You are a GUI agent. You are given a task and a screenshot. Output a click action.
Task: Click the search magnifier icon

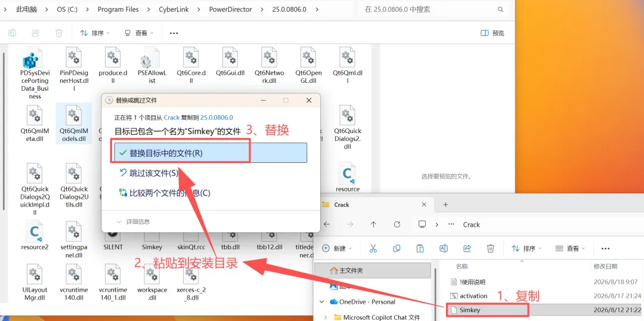500,9
